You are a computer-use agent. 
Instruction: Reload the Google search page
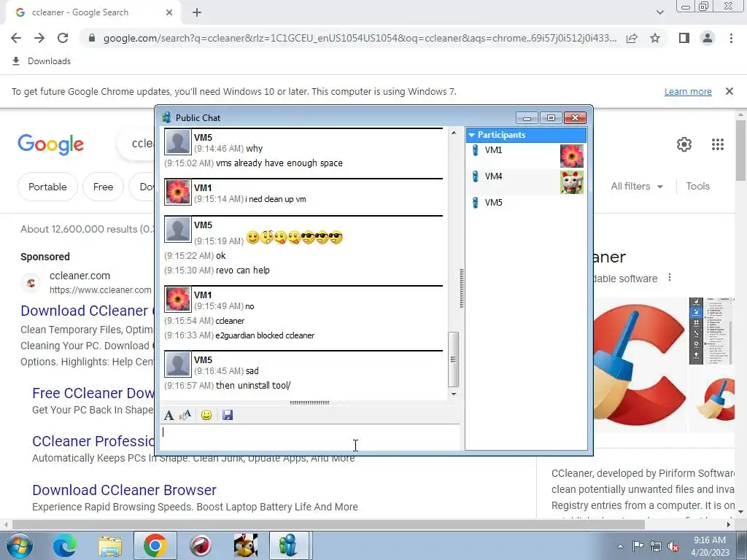coord(63,38)
